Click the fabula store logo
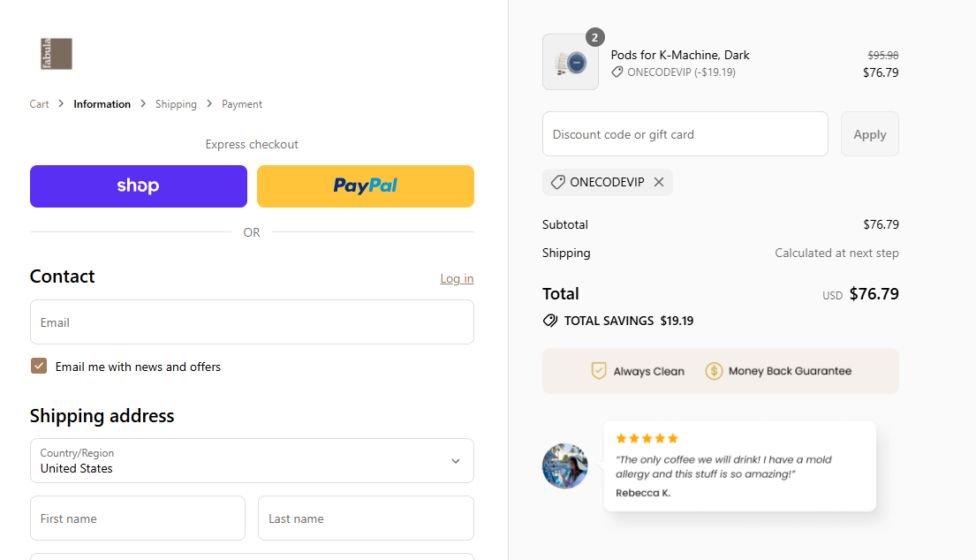The width and height of the screenshot is (976, 560). (56, 54)
